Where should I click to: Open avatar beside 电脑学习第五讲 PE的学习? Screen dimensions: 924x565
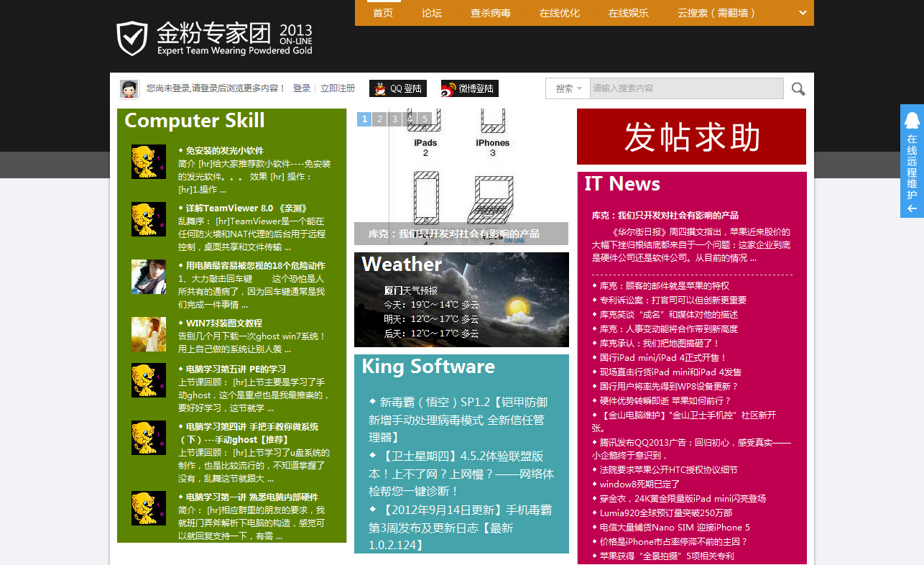pyautogui.click(x=149, y=380)
